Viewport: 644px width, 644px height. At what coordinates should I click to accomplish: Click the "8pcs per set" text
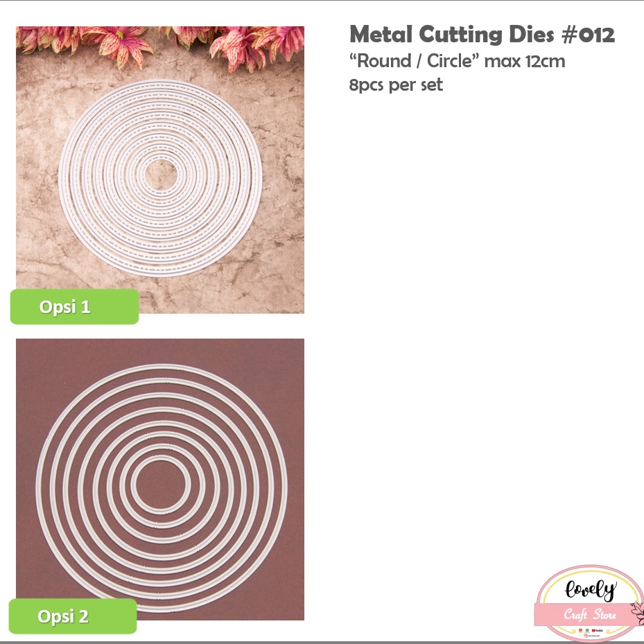point(396,85)
